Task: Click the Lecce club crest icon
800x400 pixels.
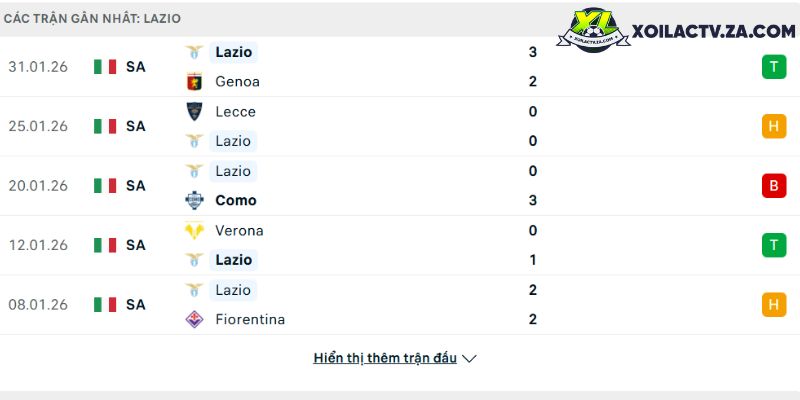Action: click(x=194, y=111)
